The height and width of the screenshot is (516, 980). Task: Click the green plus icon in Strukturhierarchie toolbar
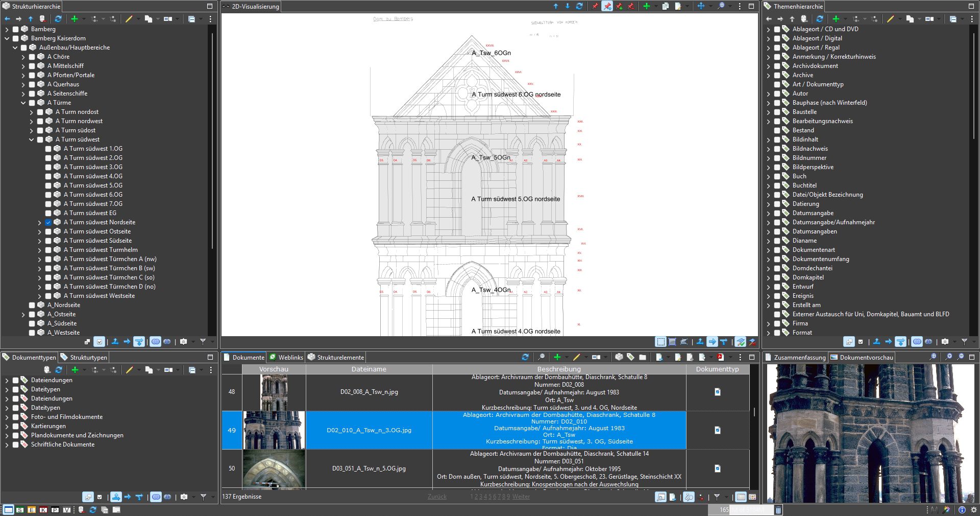pyautogui.click(x=75, y=19)
